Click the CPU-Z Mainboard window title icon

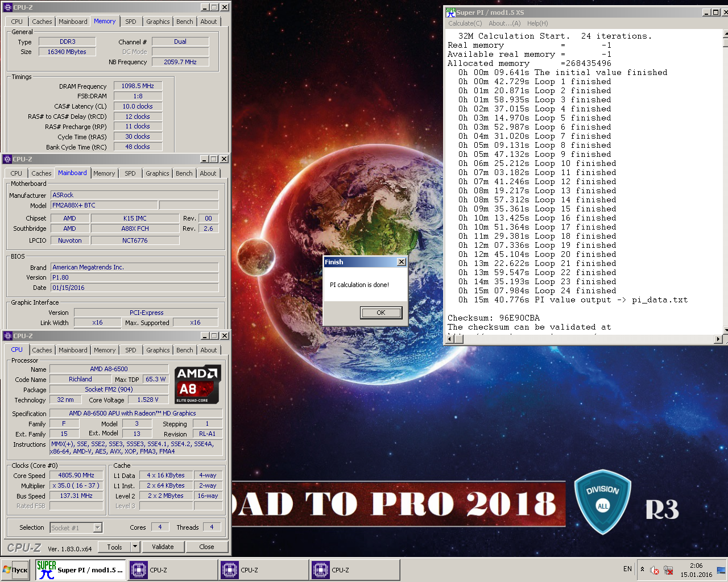(x=7, y=159)
